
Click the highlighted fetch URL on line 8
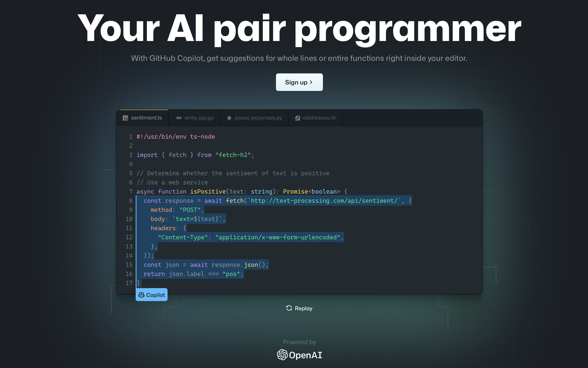click(324, 201)
